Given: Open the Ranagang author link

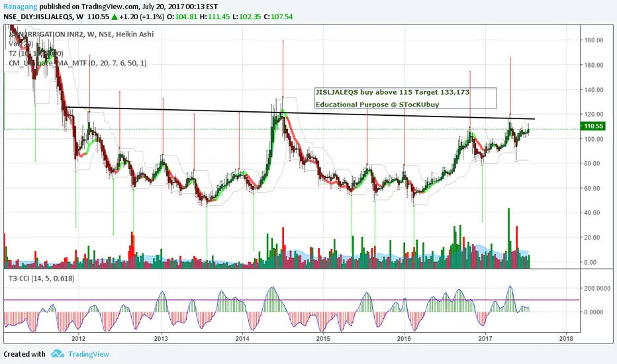Looking at the screenshot, I should tap(21, 7).
